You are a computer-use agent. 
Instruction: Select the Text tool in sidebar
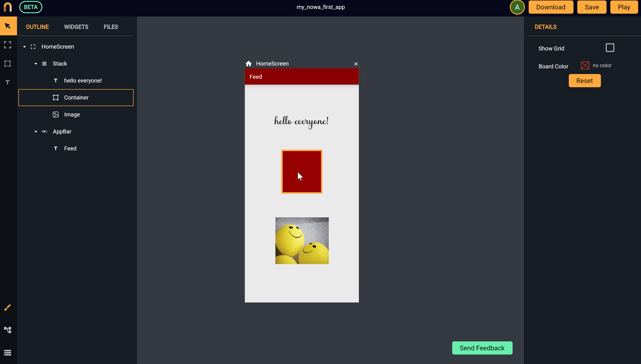tap(8, 82)
